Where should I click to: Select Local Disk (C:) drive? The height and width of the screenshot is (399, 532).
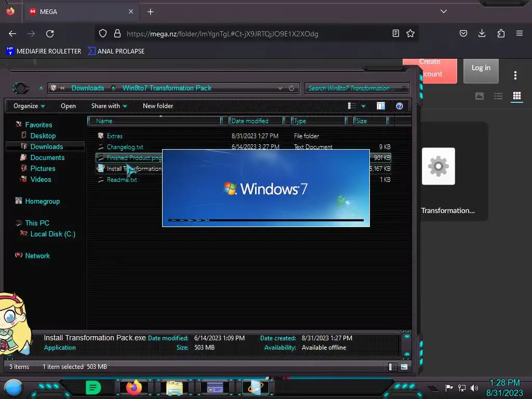tap(52, 234)
